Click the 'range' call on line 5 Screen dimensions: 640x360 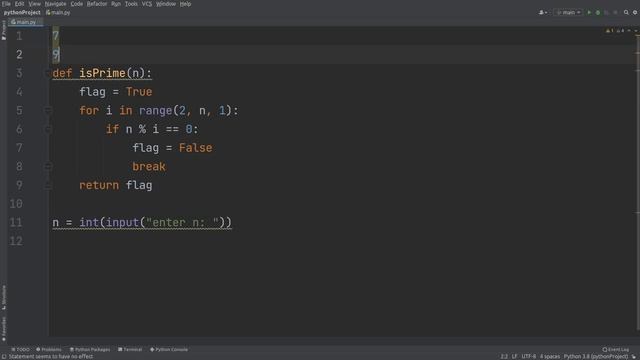(x=156, y=111)
